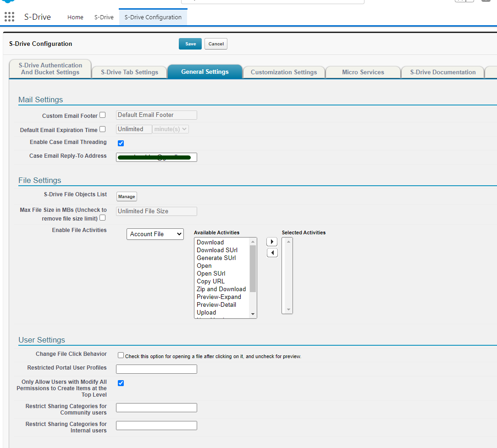Cancel the configuration changes
This screenshot has height=448, width=497.
216,44
